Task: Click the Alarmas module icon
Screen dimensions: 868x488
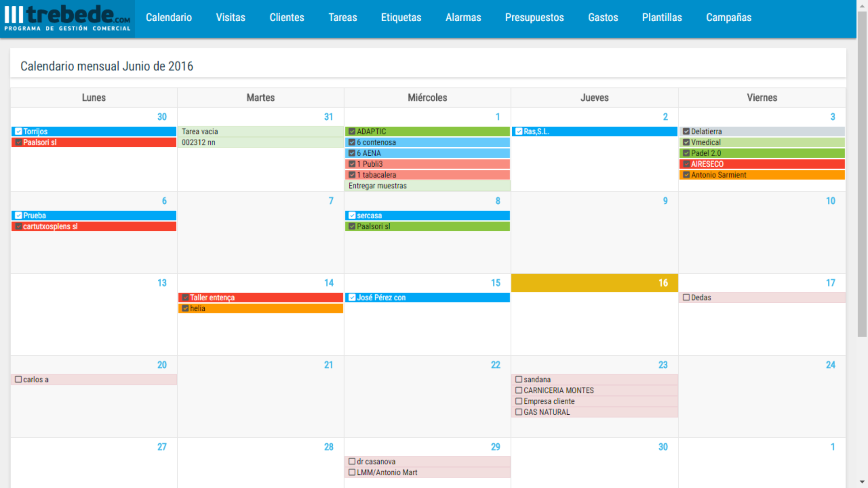Action: [x=464, y=17]
